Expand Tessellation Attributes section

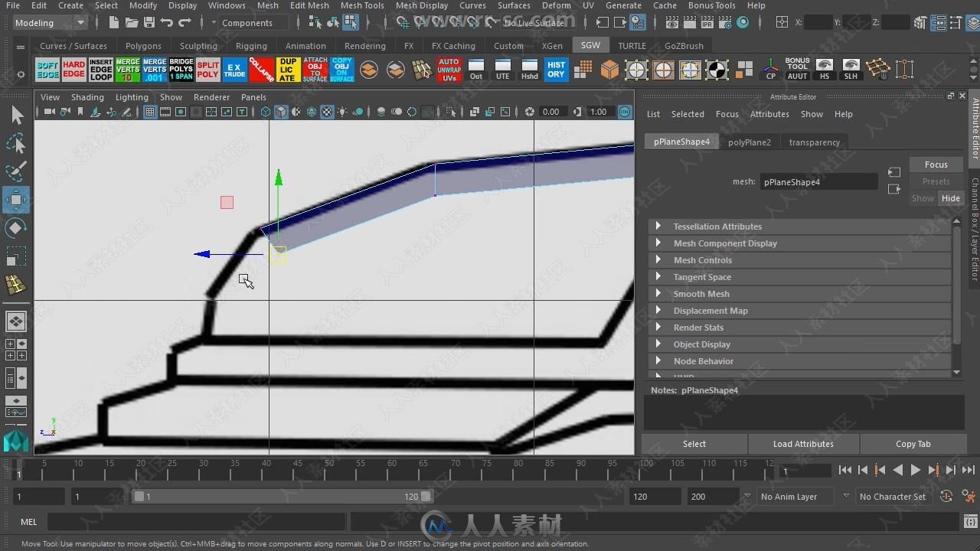pos(800,227)
